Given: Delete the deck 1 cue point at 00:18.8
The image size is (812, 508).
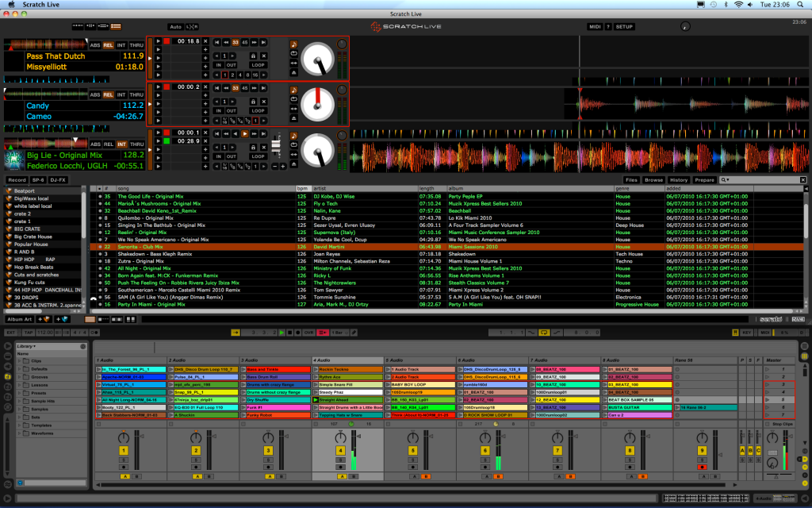Looking at the screenshot, I should coord(205,41).
